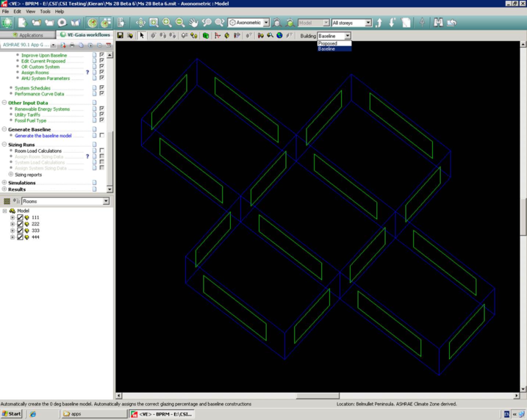Click the green 3D block icon
527x420 pixels.
click(206, 35)
